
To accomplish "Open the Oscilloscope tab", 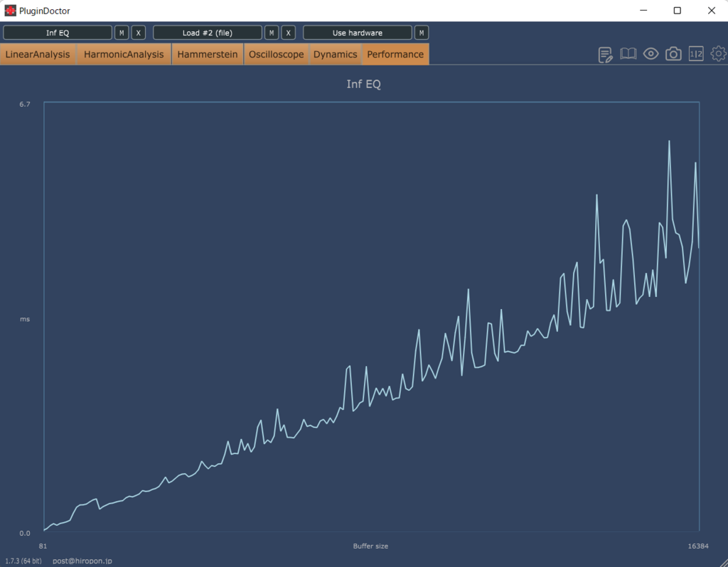I will [277, 54].
